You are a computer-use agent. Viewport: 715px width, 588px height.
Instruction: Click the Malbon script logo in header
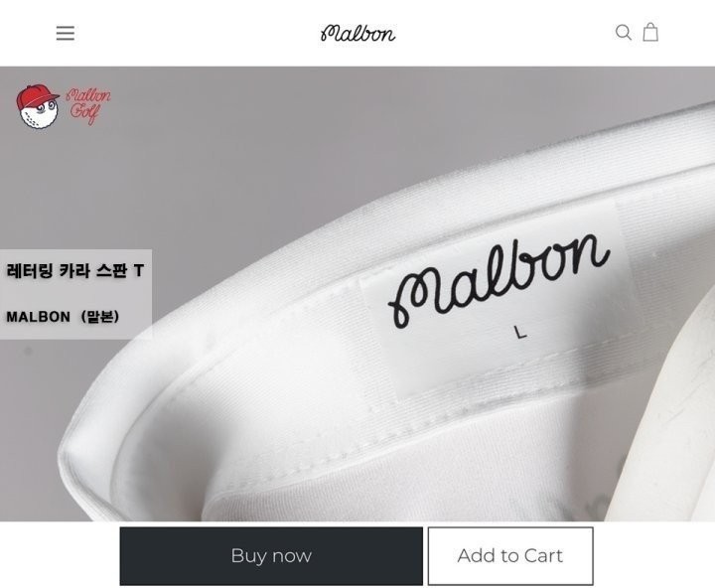[x=357, y=34]
